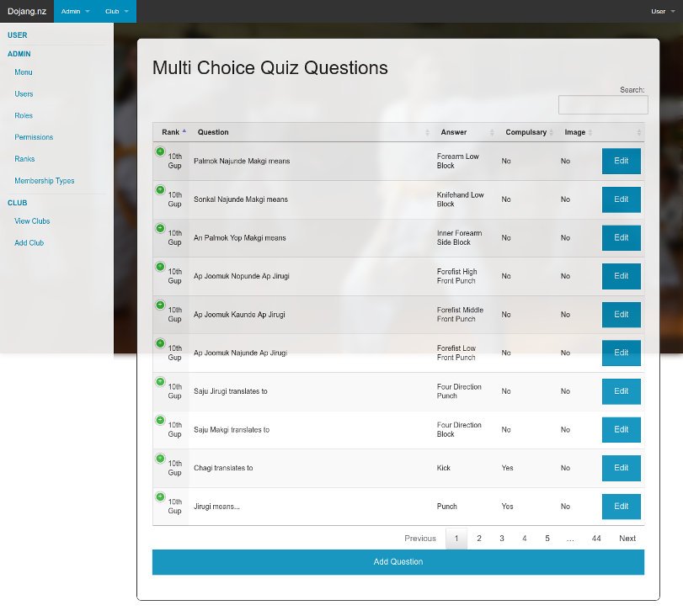The width and height of the screenshot is (683, 616).
Task: Edit the 'Chagi translates to' question
Action: (x=621, y=468)
